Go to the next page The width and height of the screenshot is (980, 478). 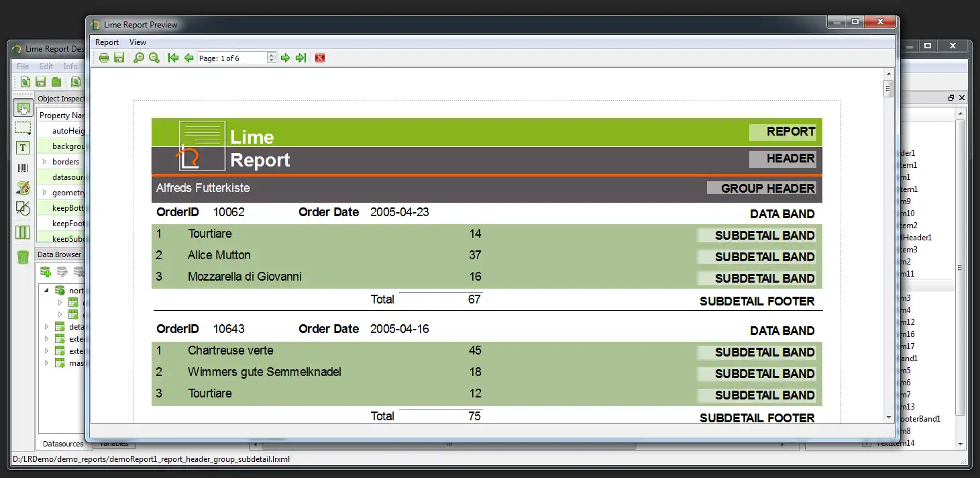285,58
